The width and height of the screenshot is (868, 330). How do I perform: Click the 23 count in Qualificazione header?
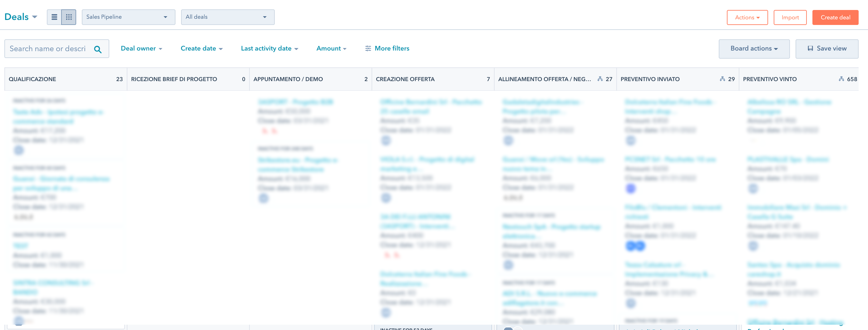point(119,79)
